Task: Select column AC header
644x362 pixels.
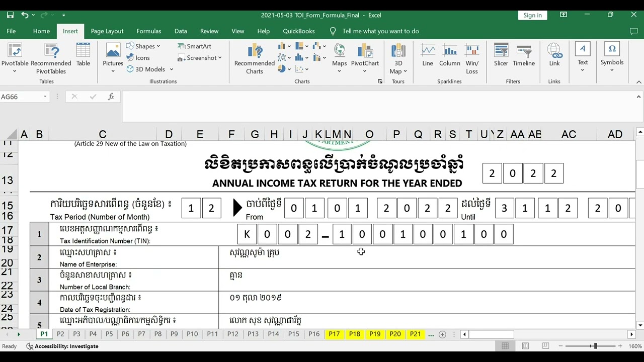Action: 569,134
